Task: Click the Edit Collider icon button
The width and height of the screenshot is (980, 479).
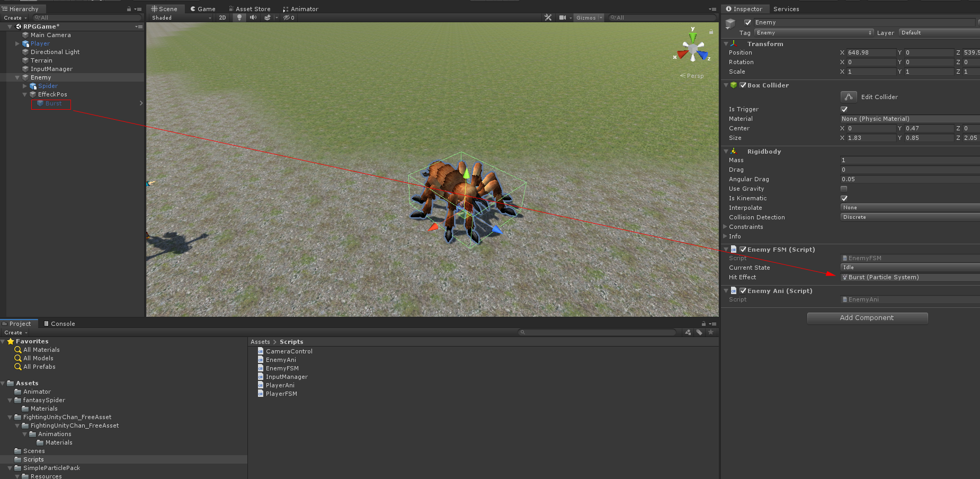Action: (x=849, y=97)
